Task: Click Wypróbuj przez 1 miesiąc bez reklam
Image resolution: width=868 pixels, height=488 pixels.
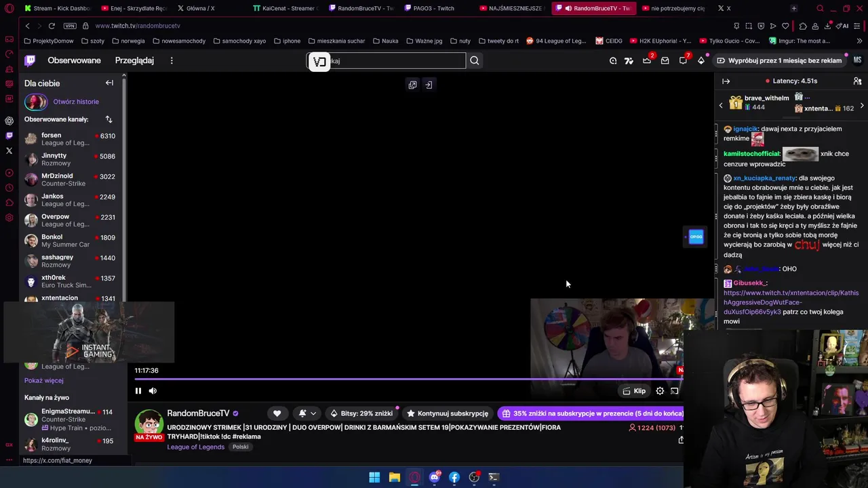Action: click(x=779, y=60)
